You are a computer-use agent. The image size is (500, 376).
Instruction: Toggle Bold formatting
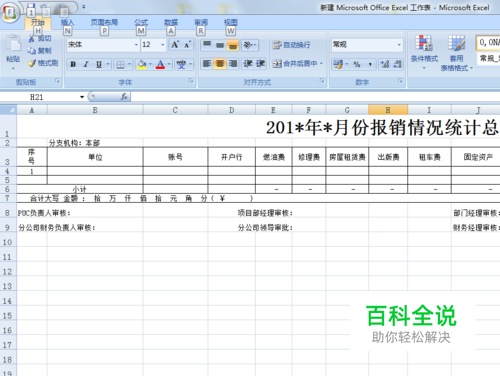point(73,64)
